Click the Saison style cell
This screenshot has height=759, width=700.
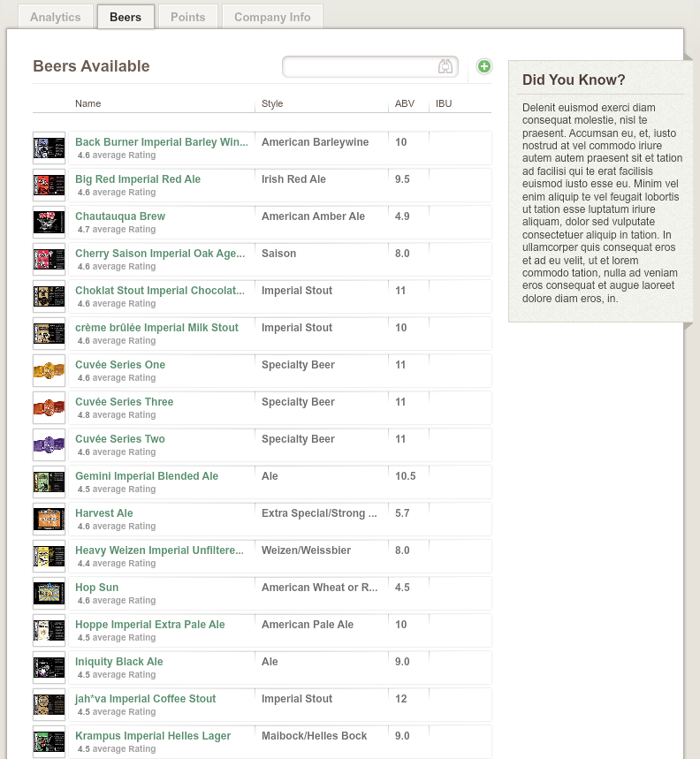tap(278, 254)
